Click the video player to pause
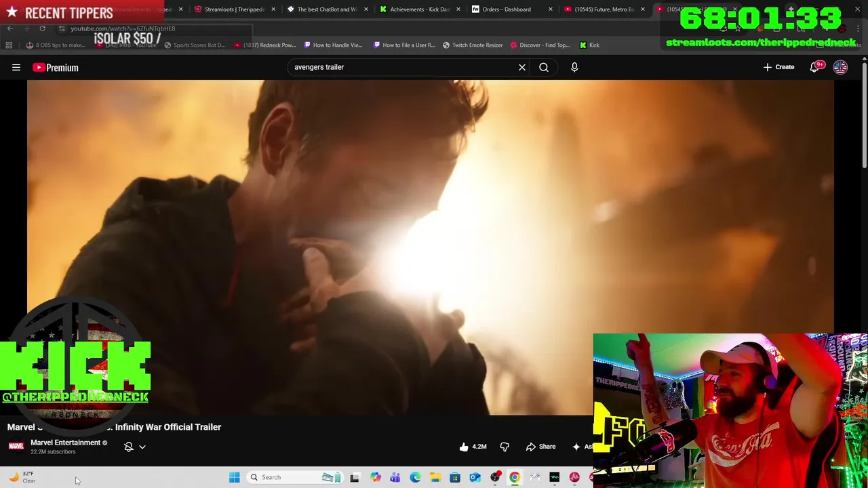This screenshot has width=868, height=488. 431,247
